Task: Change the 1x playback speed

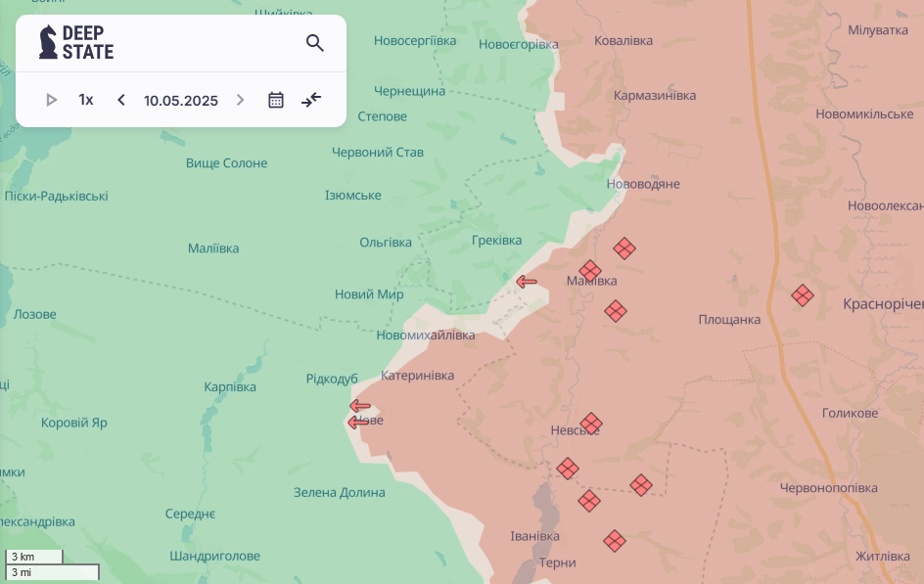Action: point(86,100)
